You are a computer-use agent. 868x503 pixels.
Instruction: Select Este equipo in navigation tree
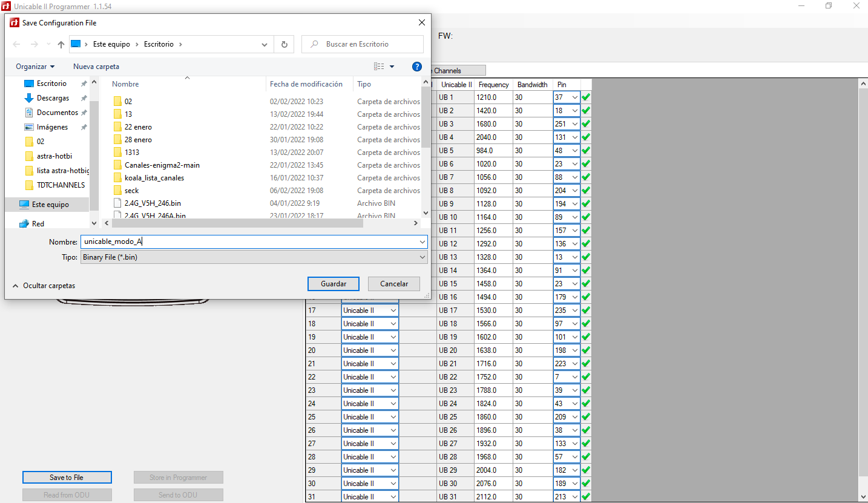pos(50,205)
